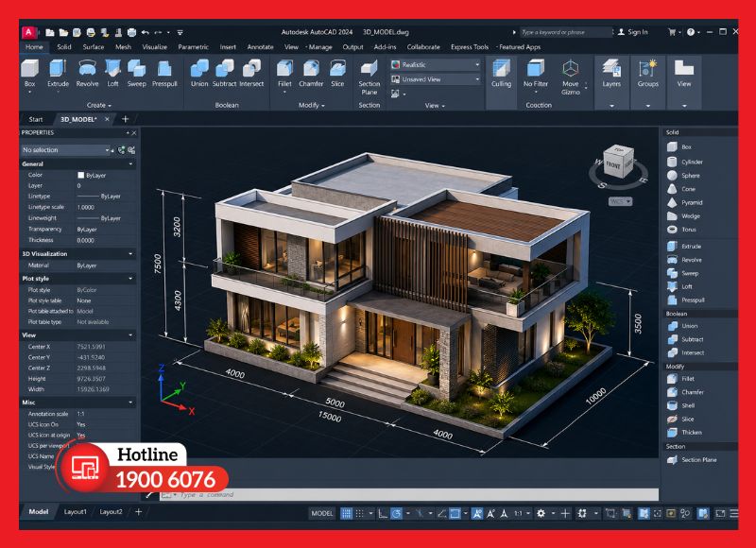
Task: Add a new drawing tab with plus
Action: click(x=125, y=118)
